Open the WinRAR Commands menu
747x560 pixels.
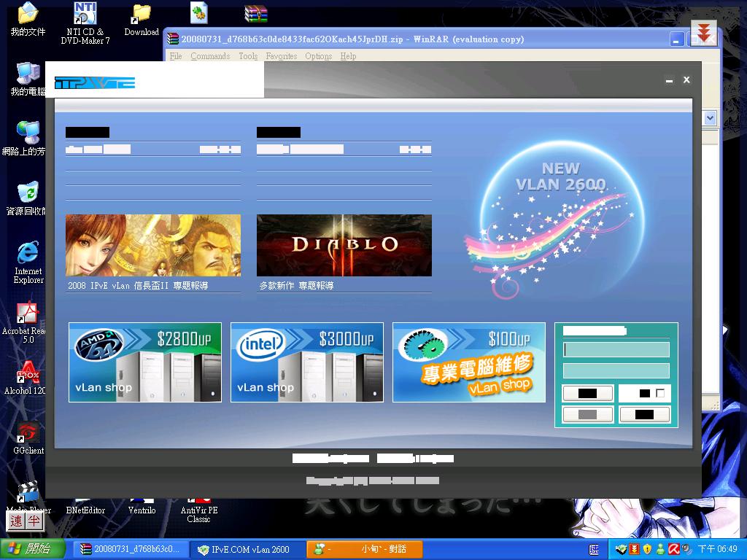(210, 56)
